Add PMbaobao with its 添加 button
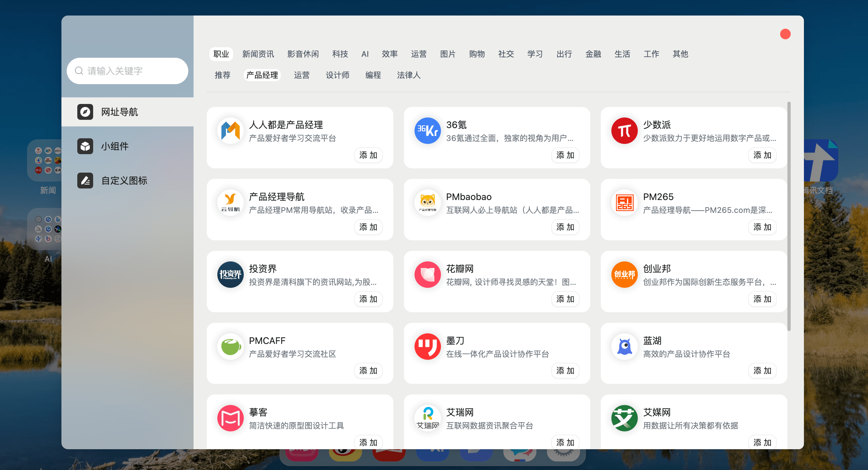 [565, 227]
